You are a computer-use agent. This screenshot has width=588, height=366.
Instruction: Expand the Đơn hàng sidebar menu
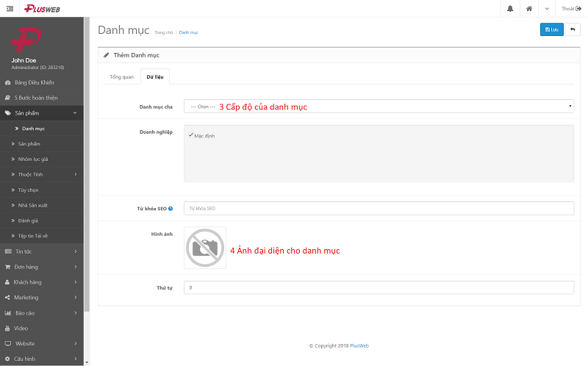click(42, 267)
